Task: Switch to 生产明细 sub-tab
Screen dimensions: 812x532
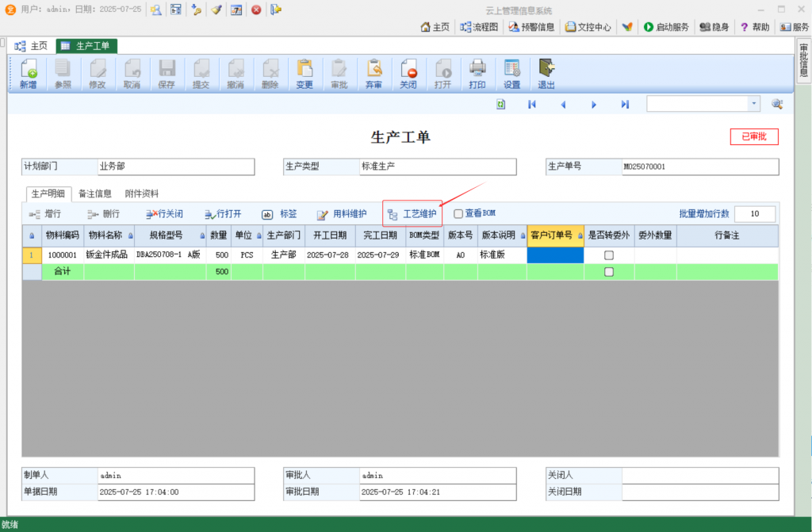Action: click(48, 193)
